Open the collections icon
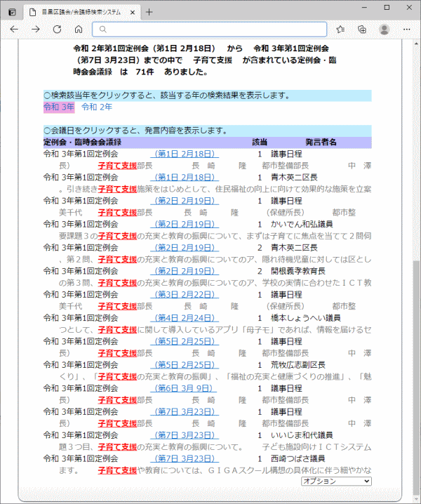The width and height of the screenshot is (421, 504). tap(362, 29)
